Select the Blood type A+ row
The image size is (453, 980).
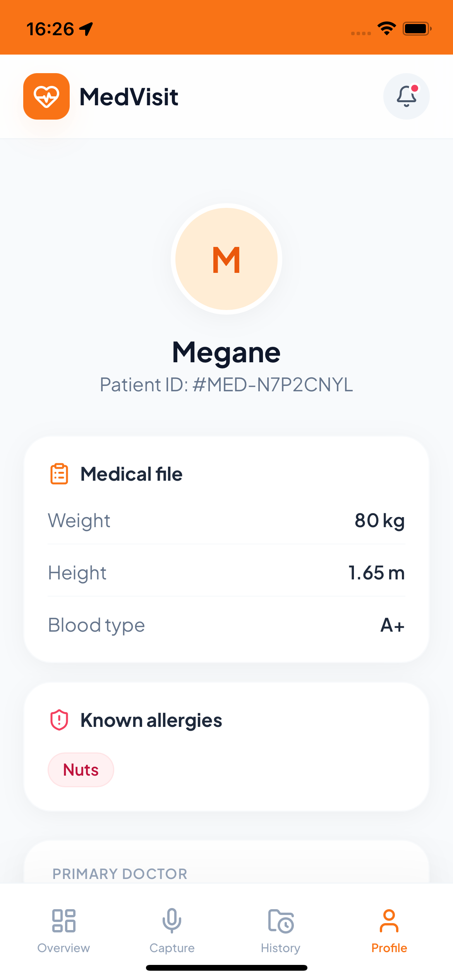(x=226, y=625)
